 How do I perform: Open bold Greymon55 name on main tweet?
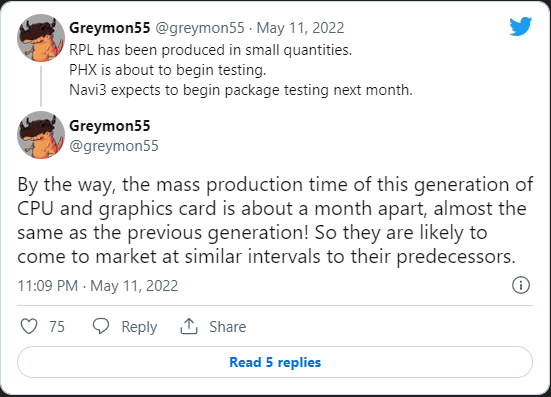(110, 126)
